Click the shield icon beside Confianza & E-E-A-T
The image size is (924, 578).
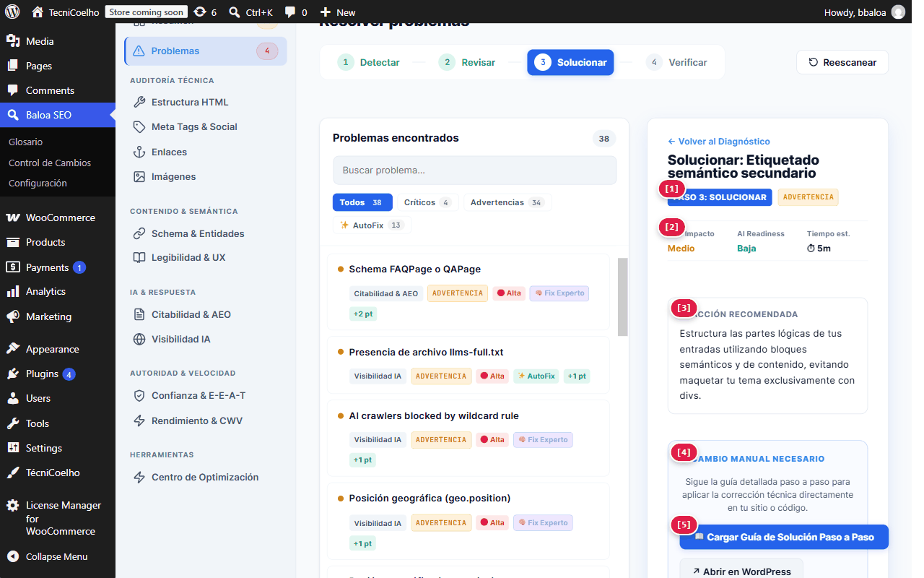pos(139,395)
